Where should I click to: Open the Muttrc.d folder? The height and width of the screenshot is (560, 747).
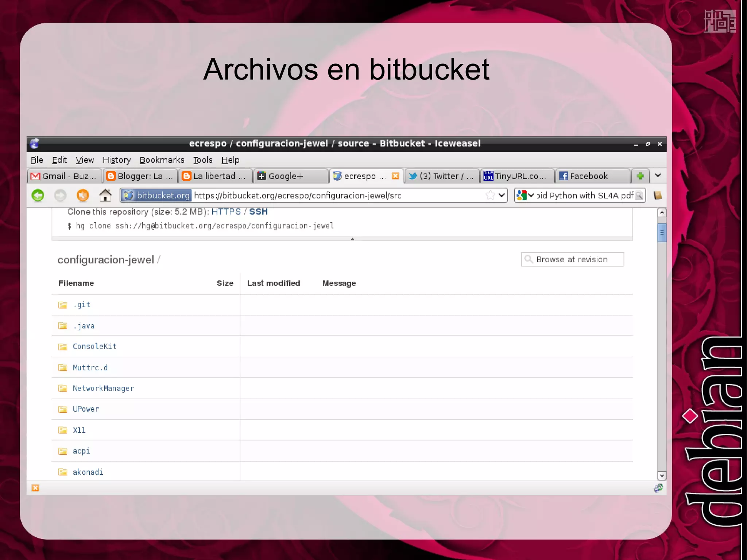(90, 367)
